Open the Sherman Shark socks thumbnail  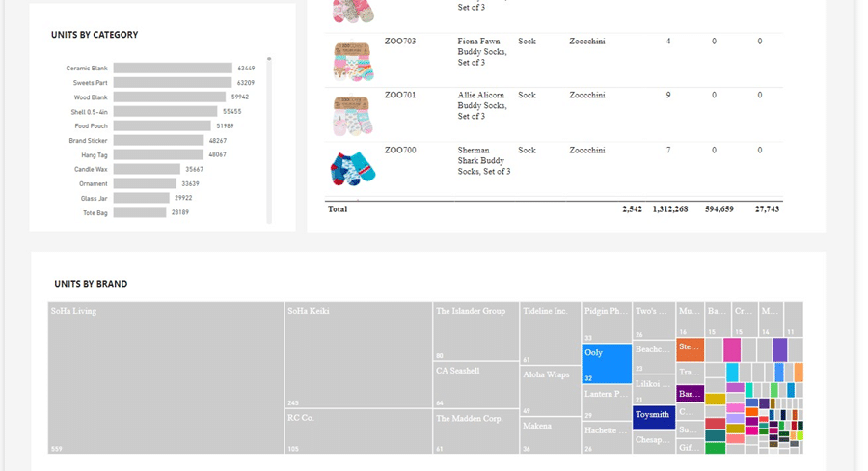[353, 169]
